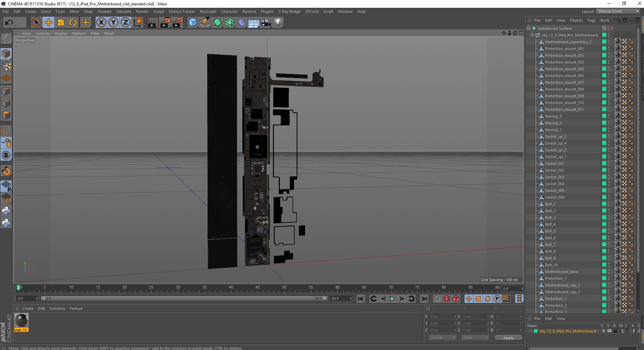Screen dimensions: 644x350
Task: Add a Camera object
Action: tap(266, 23)
